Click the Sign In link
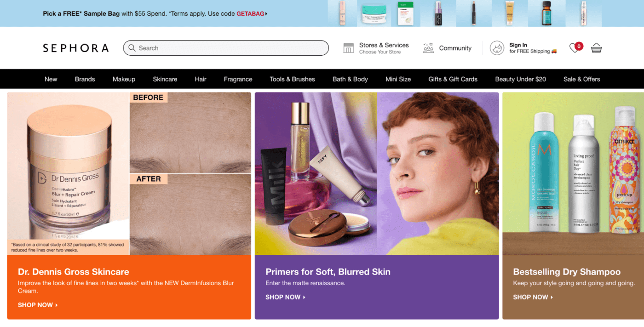This screenshot has width=644, height=327. (518, 45)
